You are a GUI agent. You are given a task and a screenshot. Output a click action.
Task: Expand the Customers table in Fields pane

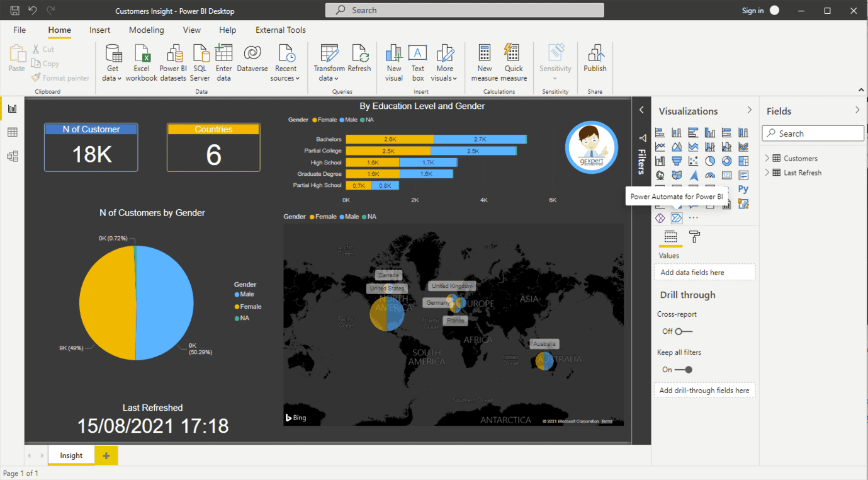click(768, 157)
